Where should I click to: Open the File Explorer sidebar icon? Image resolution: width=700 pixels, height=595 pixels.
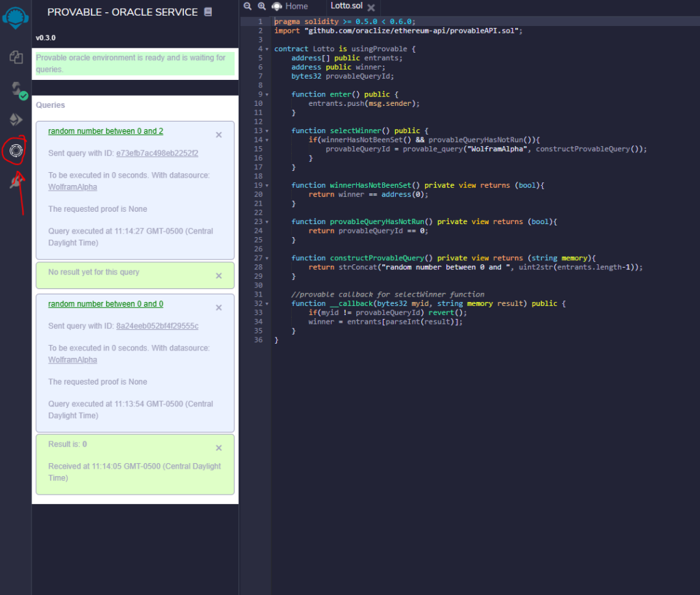(x=16, y=57)
